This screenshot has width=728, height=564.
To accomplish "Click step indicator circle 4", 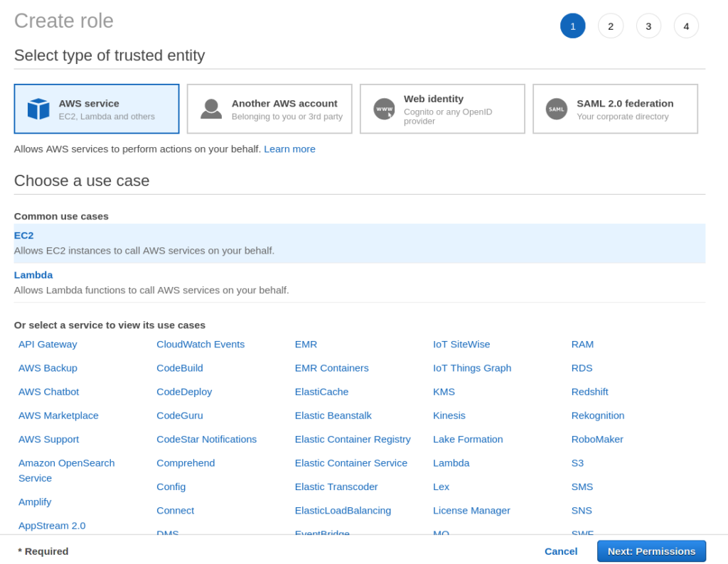I will point(686,26).
